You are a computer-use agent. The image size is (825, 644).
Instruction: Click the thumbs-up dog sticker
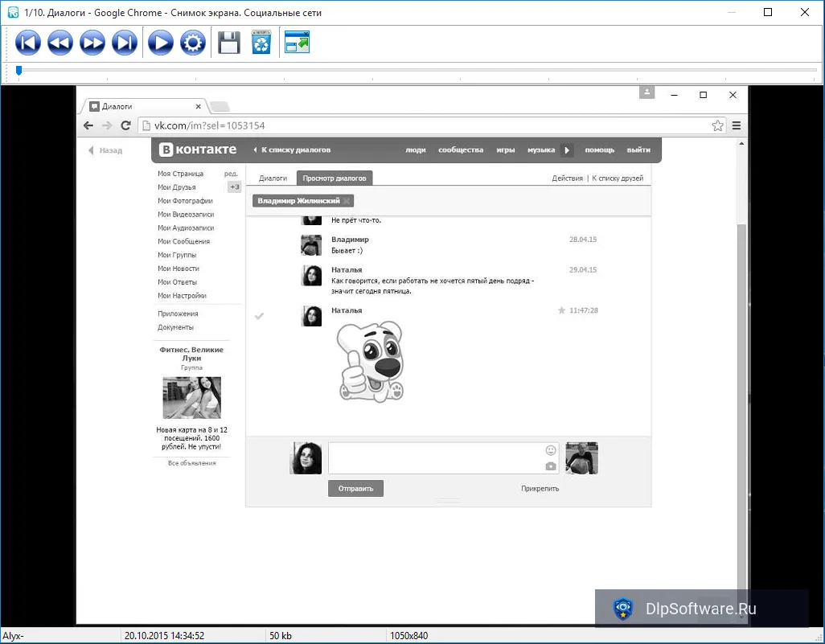[x=371, y=362]
